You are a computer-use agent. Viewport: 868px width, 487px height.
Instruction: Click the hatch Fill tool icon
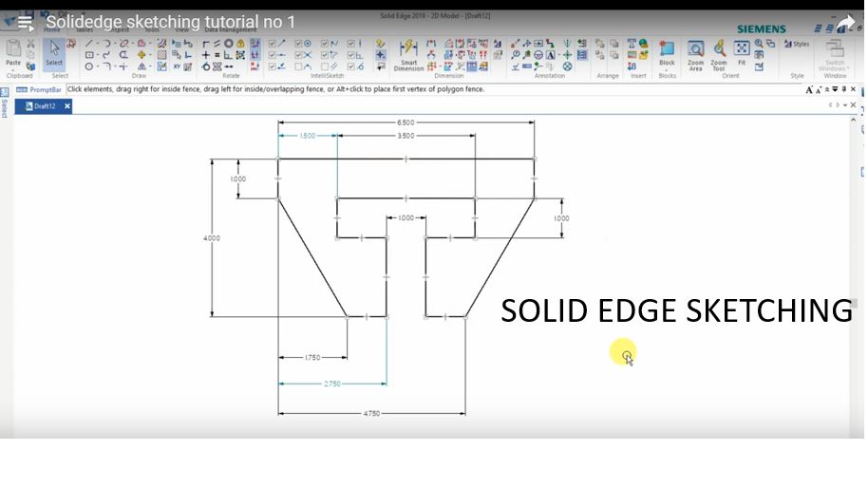pos(161,55)
